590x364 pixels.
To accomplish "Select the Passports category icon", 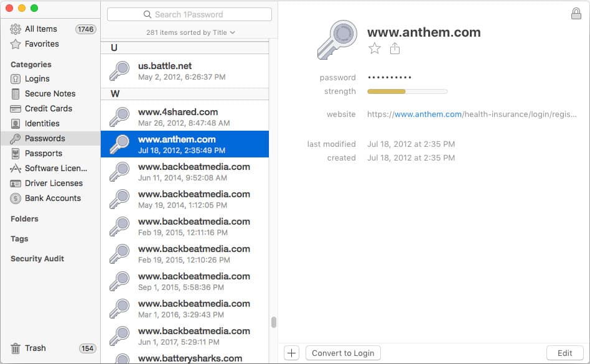I will [x=16, y=153].
